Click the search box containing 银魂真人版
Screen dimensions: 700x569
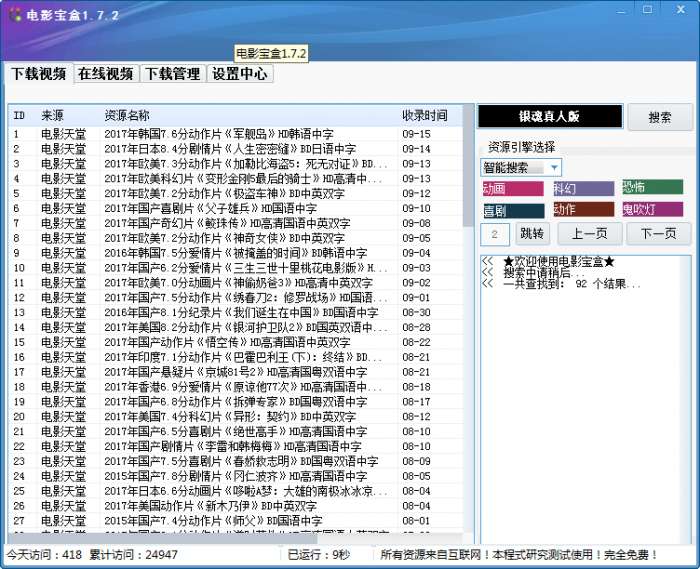[550, 116]
